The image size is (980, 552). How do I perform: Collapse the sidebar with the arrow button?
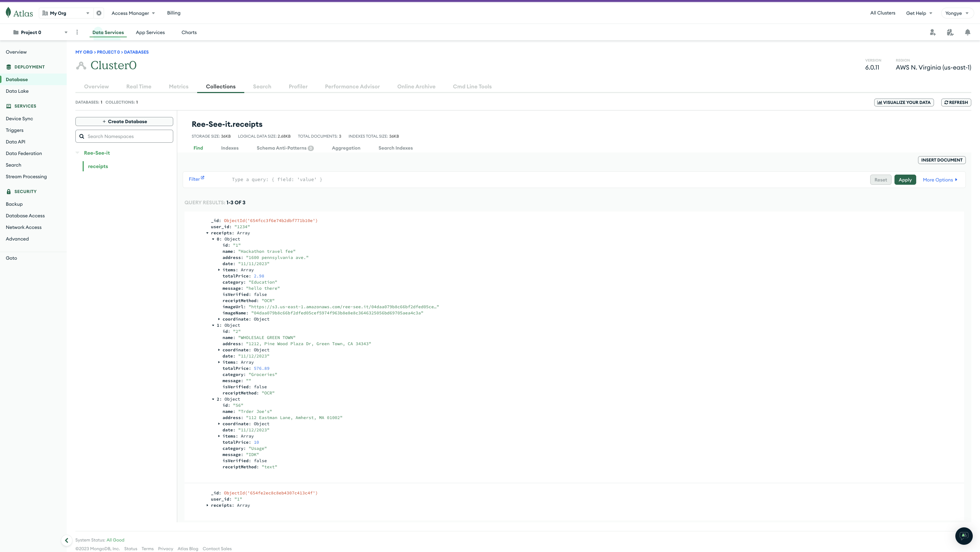(x=67, y=540)
